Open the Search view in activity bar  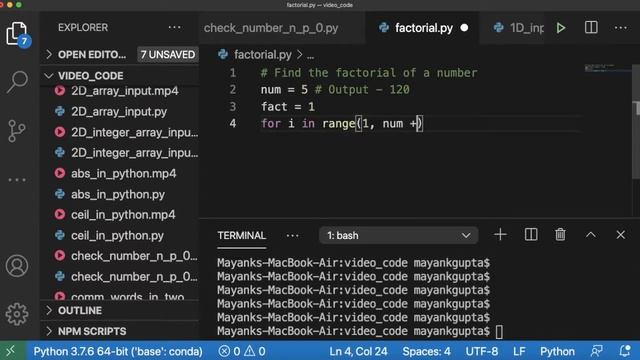point(17,82)
